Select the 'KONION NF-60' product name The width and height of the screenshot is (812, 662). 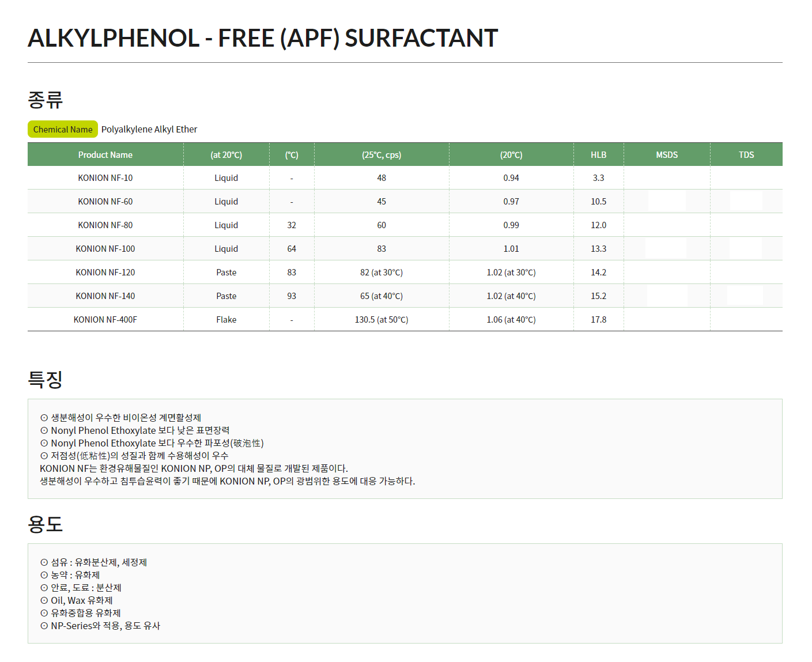pos(105,202)
